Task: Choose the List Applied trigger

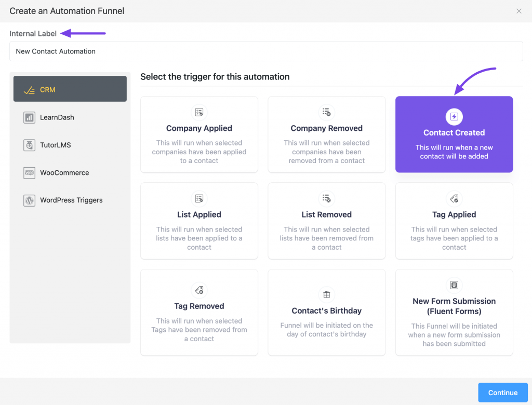Action: pyautogui.click(x=199, y=221)
